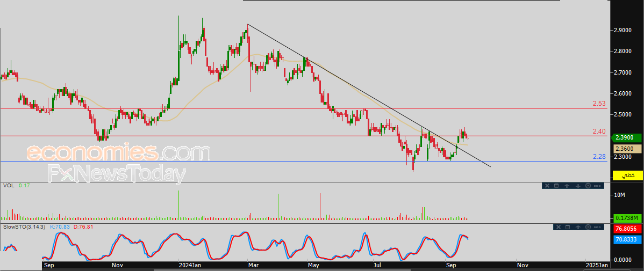This screenshot has height=271, width=644.
Task: Move the VOL panel down
Action: coord(577,186)
